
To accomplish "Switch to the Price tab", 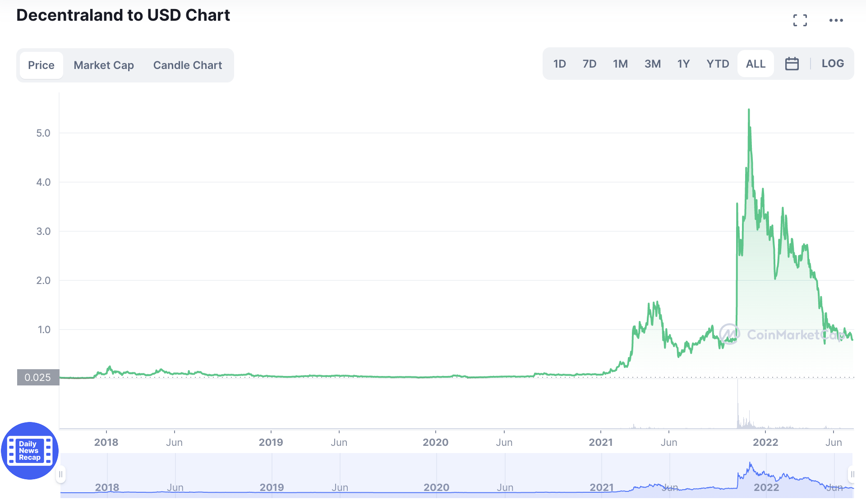I will click(41, 65).
